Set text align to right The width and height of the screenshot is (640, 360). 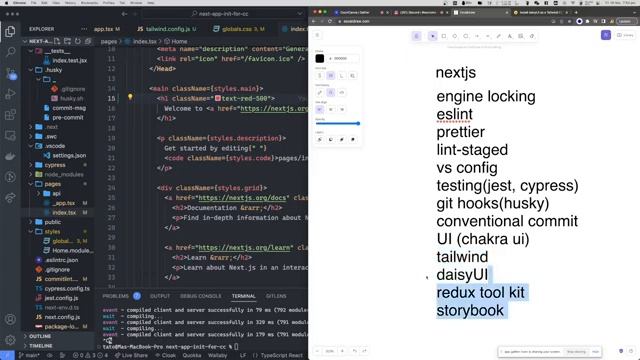pyautogui.click(x=342, y=109)
